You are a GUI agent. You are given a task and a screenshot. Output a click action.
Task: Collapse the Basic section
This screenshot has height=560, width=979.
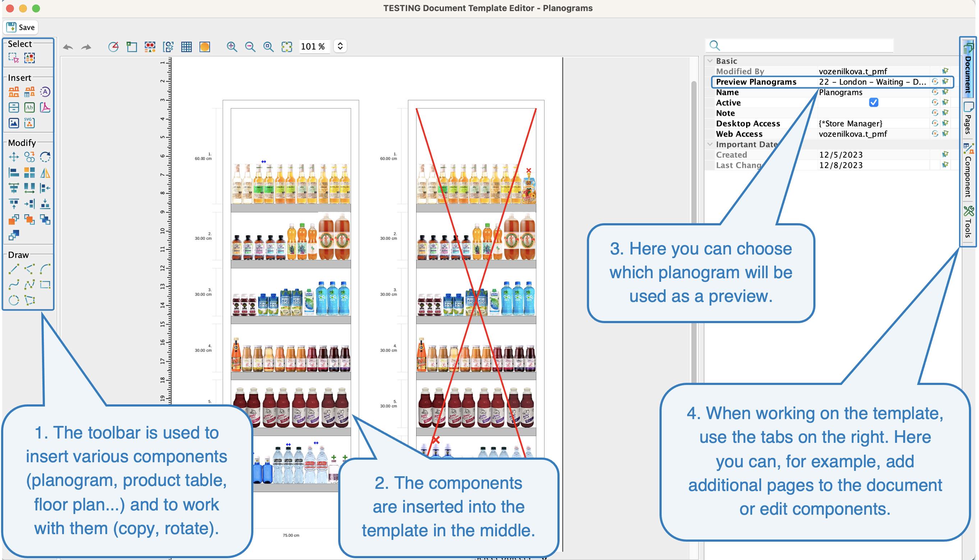(710, 61)
